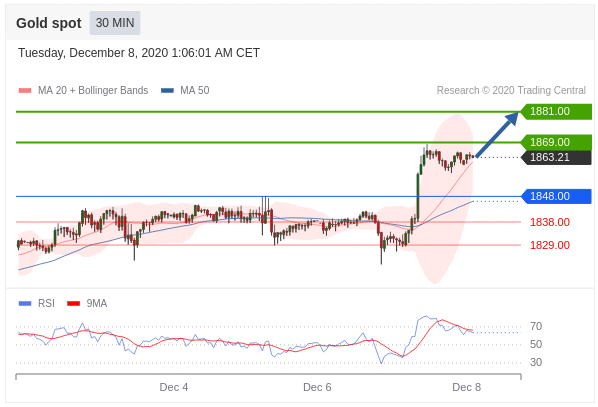The width and height of the screenshot is (598, 407).
Task: Click the blue upward trend arrow
Action: 497,134
